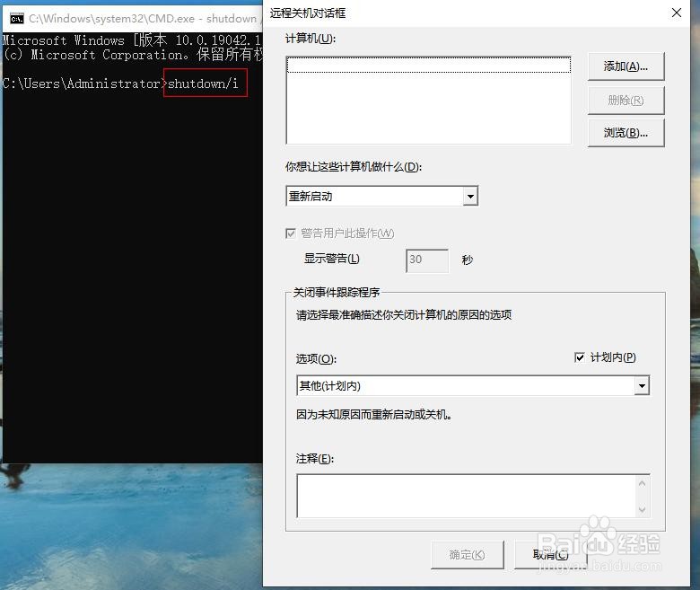Click the 请选择最准确描述 instruction text
The width and height of the screenshot is (700, 590).
[x=404, y=315]
